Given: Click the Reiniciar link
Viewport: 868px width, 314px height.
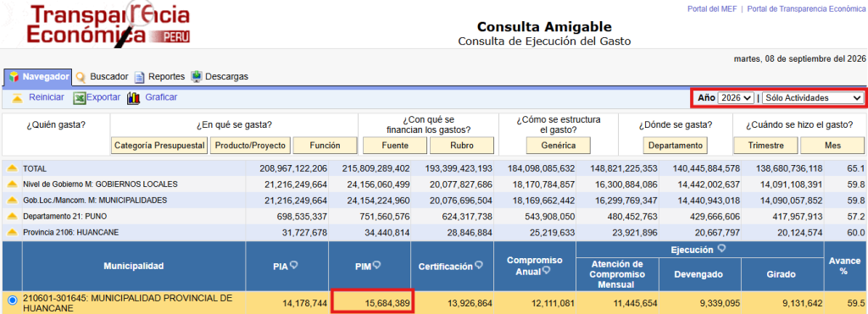Looking at the screenshot, I should pyautogui.click(x=47, y=97).
